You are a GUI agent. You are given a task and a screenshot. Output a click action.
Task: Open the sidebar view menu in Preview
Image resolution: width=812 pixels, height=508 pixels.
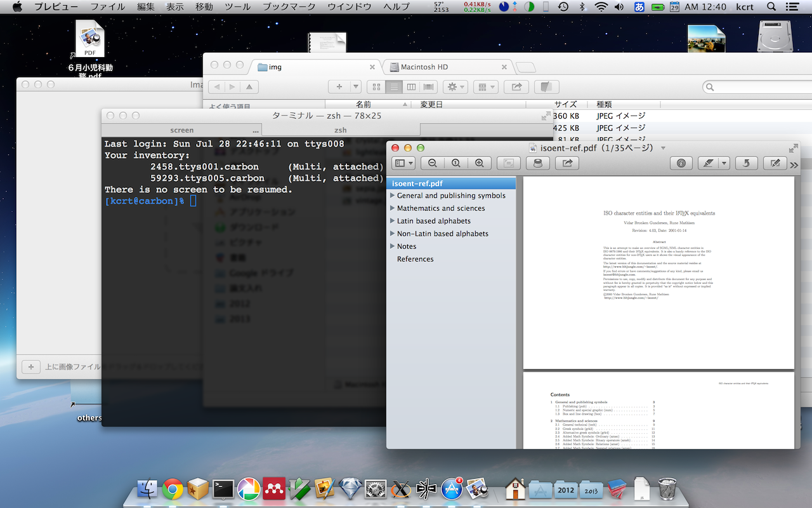point(403,163)
